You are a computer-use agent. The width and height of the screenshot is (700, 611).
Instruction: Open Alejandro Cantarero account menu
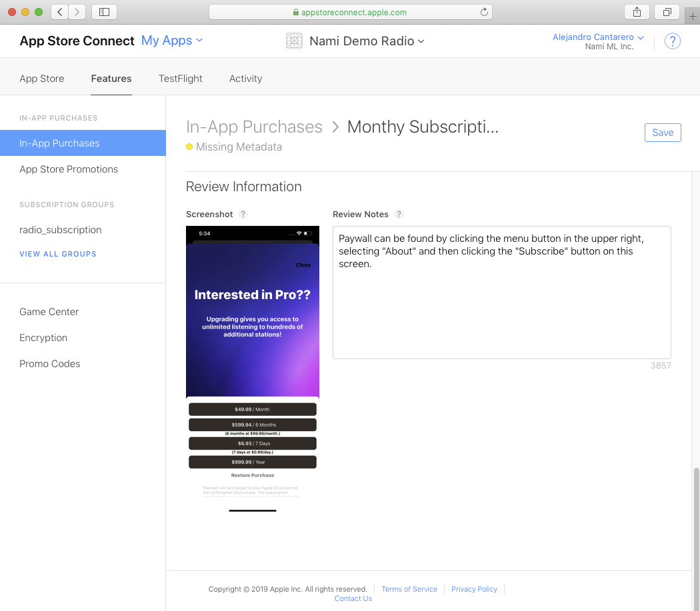598,37
